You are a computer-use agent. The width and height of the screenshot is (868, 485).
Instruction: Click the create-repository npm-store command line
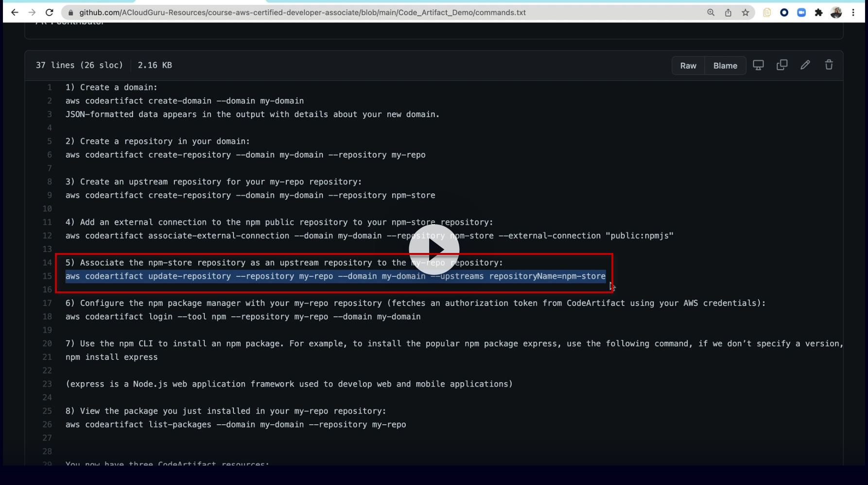click(250, 196)
